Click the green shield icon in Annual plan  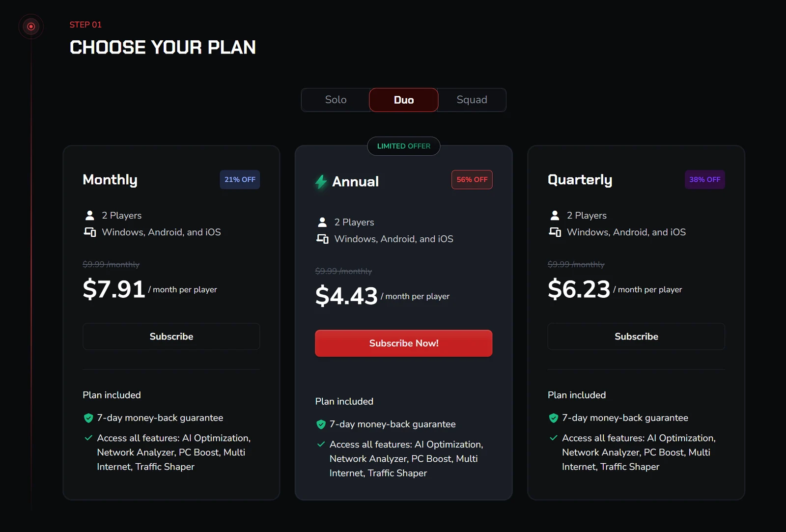point(321,424)
